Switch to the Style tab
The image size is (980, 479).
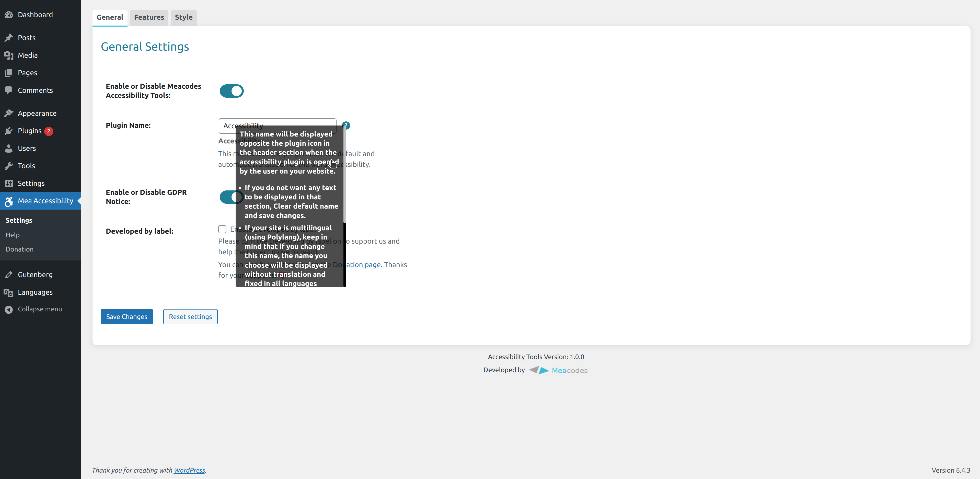coord(184,17)
